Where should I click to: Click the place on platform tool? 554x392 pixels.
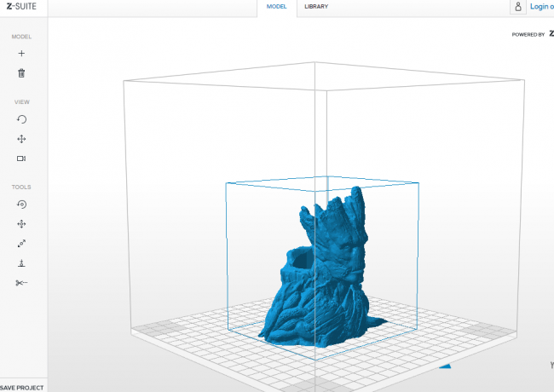pos(21,263)
